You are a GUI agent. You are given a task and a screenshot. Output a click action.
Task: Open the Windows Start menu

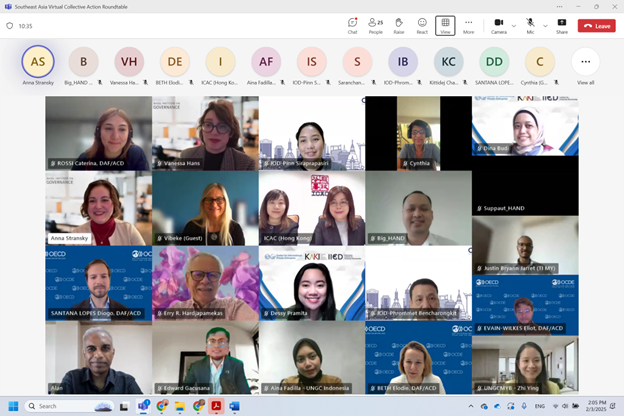click(x=15, y=407)
